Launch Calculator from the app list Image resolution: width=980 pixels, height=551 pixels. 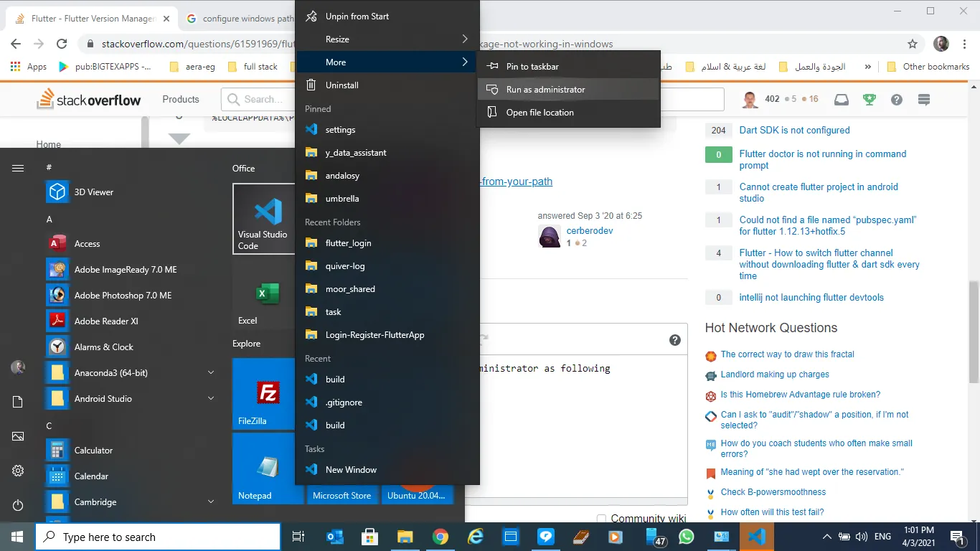tap(129, 451)
